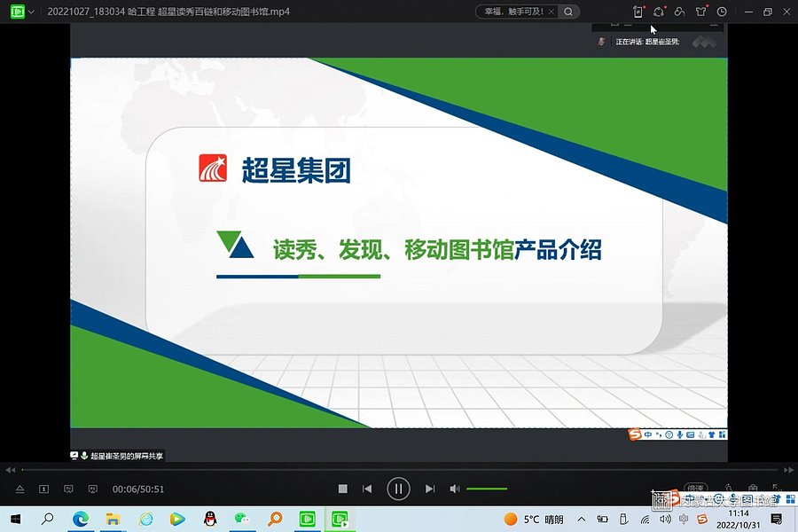Open the Windows notification center
This screenshot has width=798, height=532.
777,520
